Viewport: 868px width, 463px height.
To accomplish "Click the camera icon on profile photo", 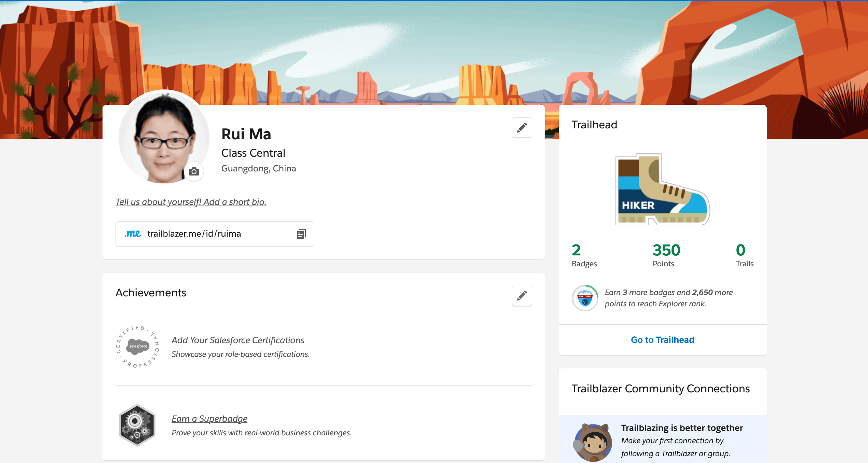I will pos(194,172).
